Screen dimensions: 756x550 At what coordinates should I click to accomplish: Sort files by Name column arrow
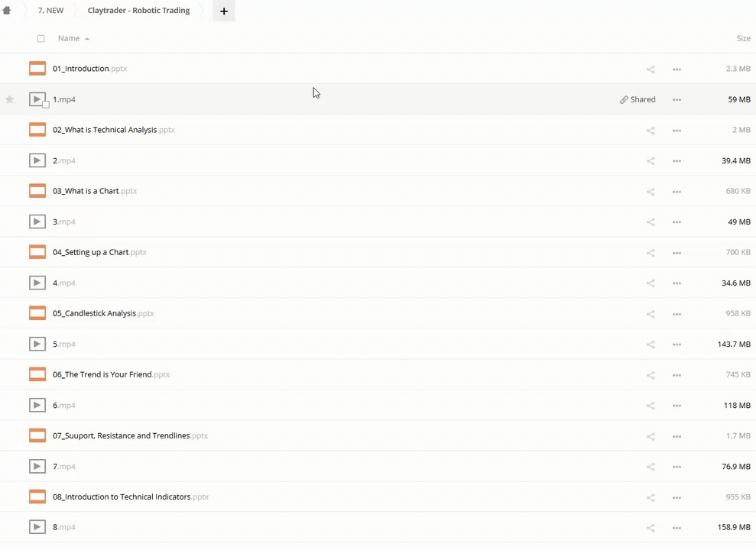(87, 39)
